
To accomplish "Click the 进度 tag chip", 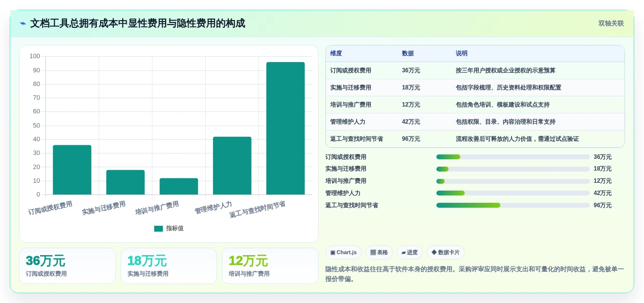I will (409, 253).
